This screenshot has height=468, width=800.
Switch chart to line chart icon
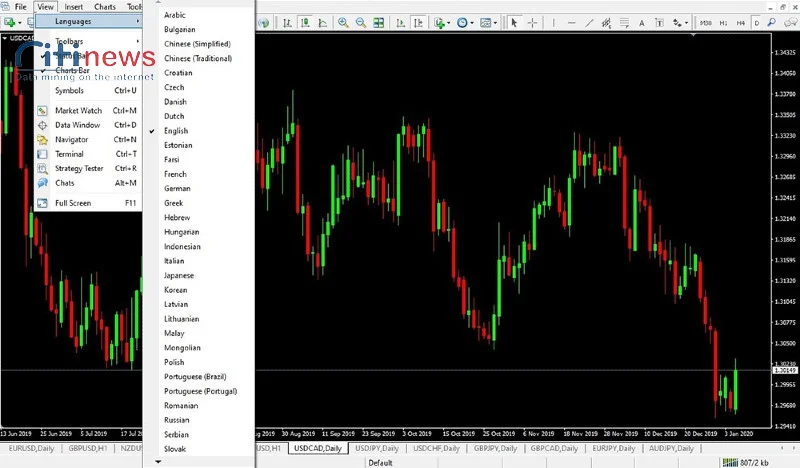(x=322, y=22)
